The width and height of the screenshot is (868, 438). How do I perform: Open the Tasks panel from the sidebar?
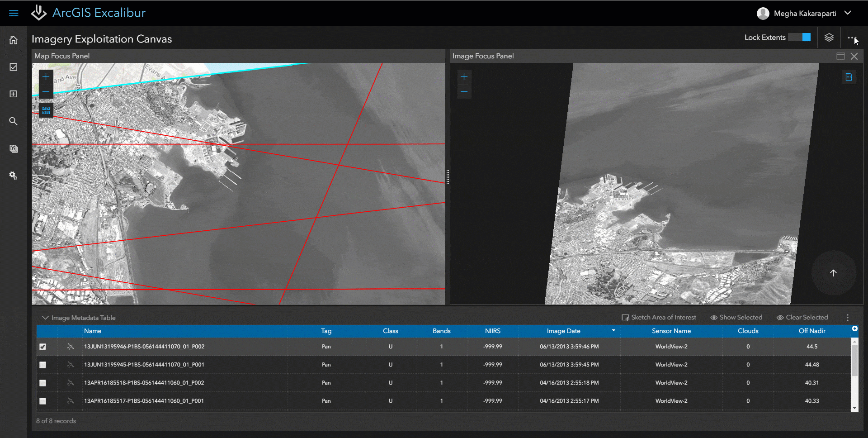point(14,67)
